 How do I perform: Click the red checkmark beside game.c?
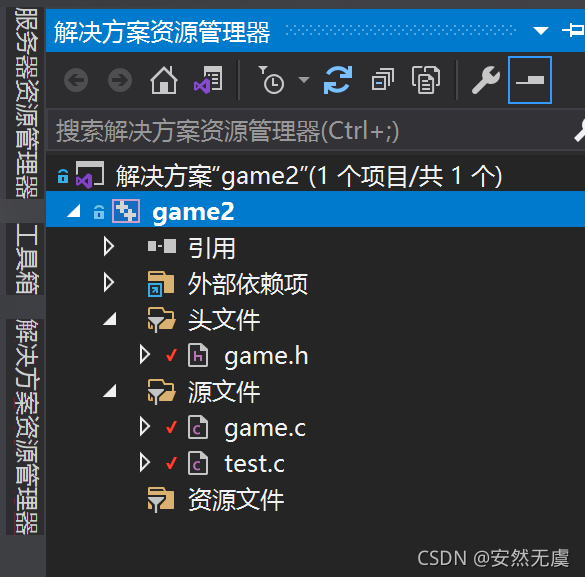[x=171, y=427]
